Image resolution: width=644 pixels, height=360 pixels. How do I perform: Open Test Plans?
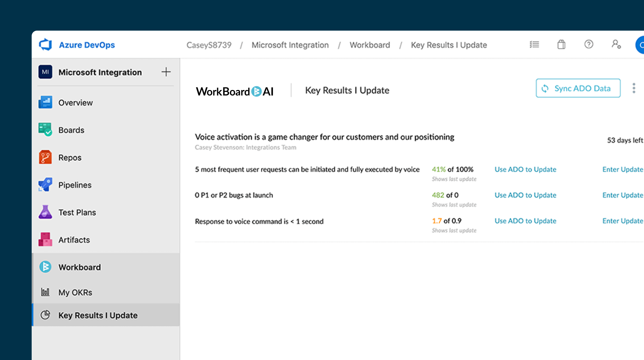click(77, 212)
